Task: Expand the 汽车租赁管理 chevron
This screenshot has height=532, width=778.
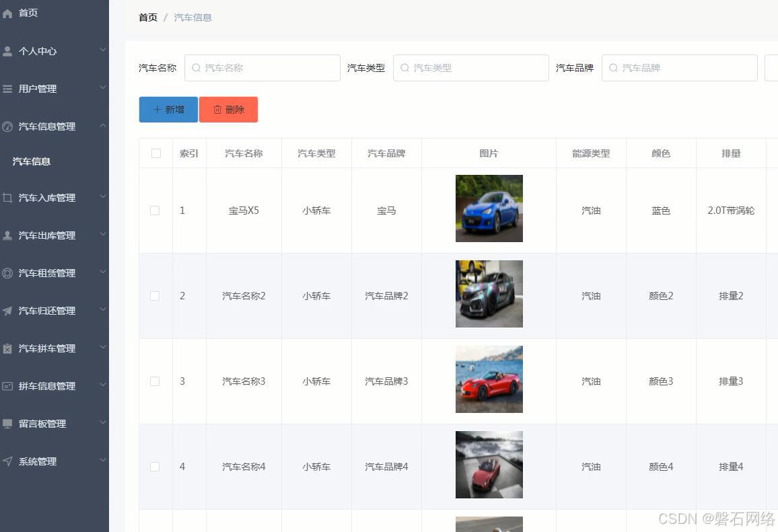Action: (x=103, y=272)
